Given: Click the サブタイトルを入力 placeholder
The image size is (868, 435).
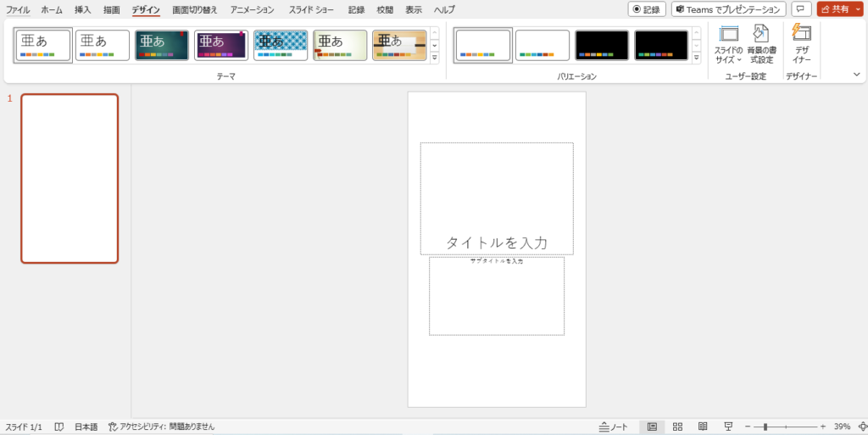Looking at the screenshot, I should [497, 296].
